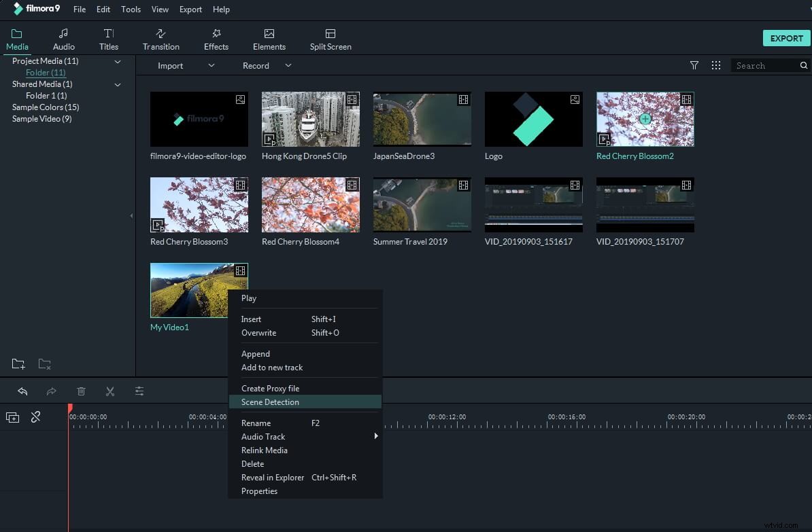Click the EXPORT button

point(786,38)
